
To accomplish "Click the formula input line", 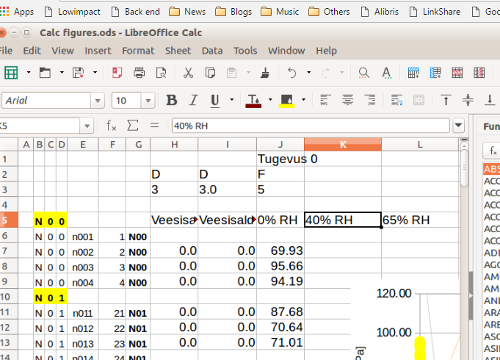I will [x=311, y=126].
